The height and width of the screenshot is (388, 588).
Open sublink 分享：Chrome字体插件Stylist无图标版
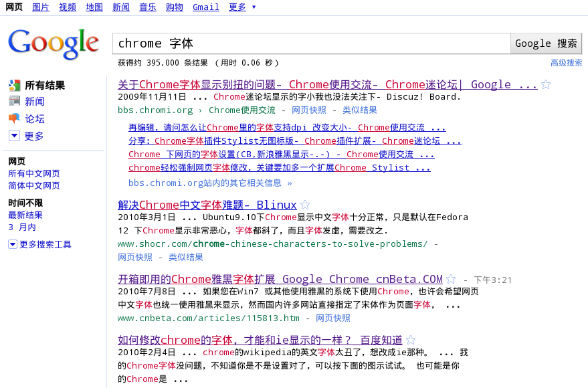coord(295,141)
